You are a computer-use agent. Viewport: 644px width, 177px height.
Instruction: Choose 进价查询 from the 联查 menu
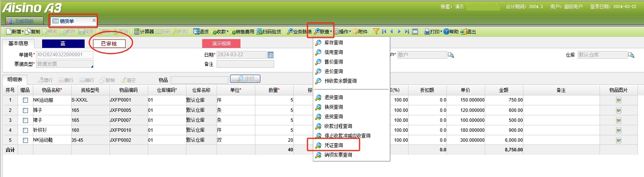click(x=333, y=71)
